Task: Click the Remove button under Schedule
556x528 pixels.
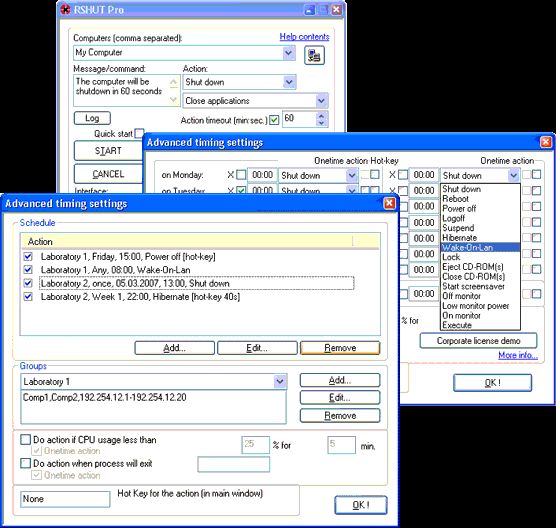Action: click(340, 348)
